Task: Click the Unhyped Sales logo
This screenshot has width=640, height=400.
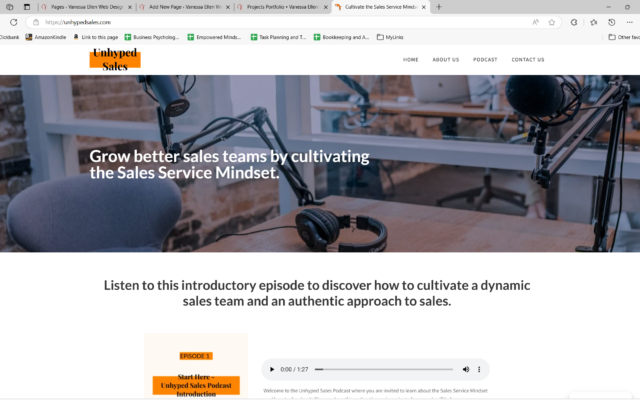Action: [115, 59]
